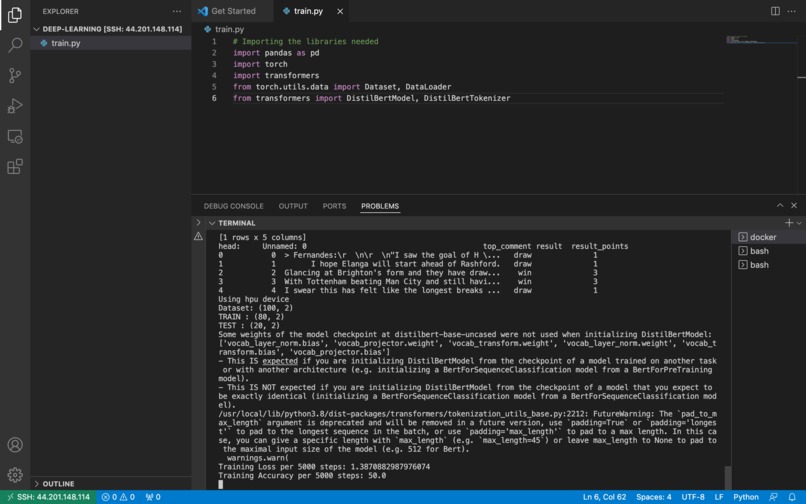Click 'Training Accuracy per 5000 steps: 50.0' line
Screen dimensions: 806x504
pyautogui.click(x=302, y=476)
